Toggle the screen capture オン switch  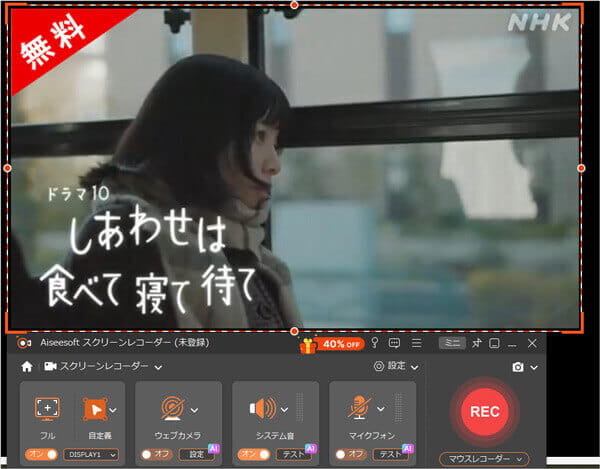(41, 454)
